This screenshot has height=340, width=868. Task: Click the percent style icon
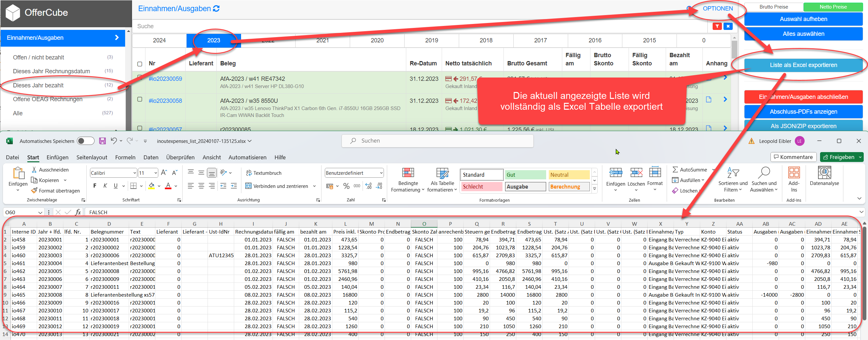click(x=346, y=186)
